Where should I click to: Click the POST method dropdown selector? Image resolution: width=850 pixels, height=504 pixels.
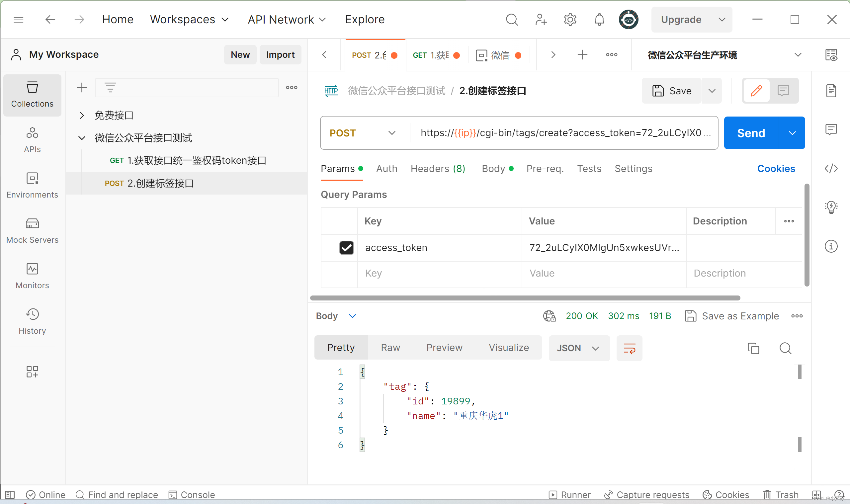tap(362, 133)
